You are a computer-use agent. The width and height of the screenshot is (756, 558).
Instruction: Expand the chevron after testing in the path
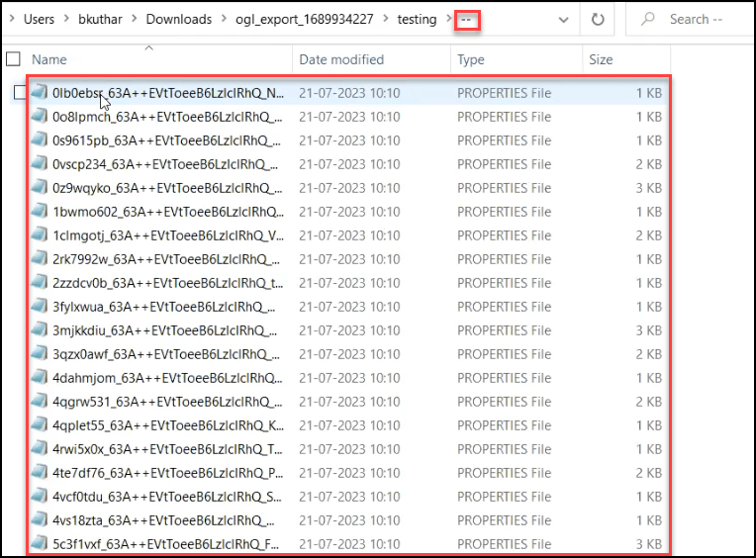(x=448, y=19)
